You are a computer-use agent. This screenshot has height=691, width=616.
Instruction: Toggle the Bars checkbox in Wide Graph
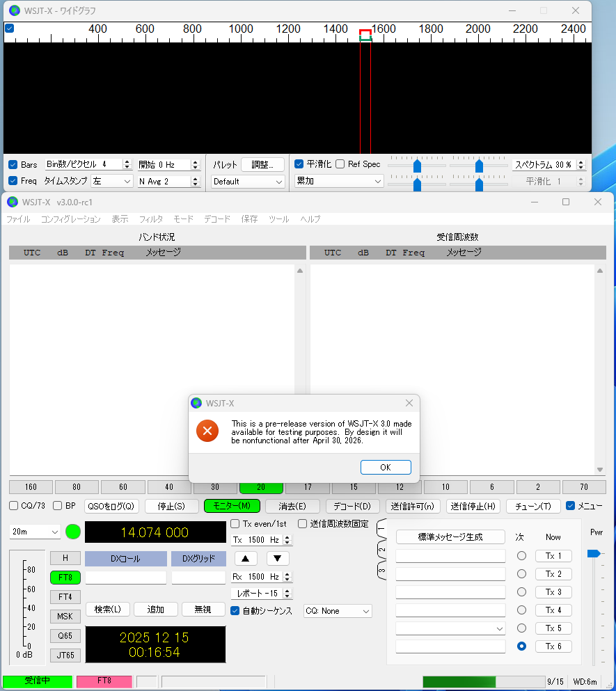click(x=13, y=165)
